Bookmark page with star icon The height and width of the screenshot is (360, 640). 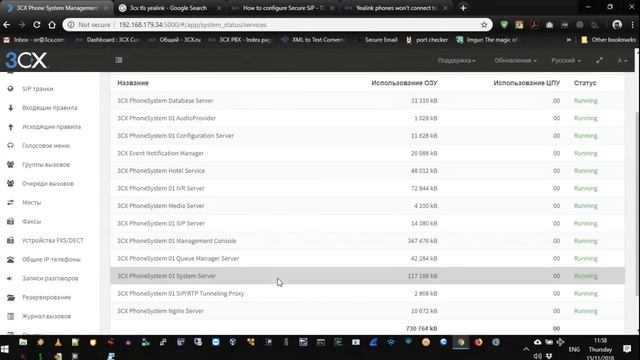click(x=484, y=25)
